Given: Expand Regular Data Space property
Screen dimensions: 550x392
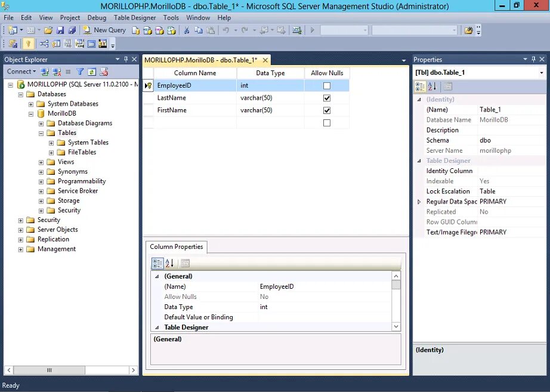Looking at the screenshot, I should (419, 202).
